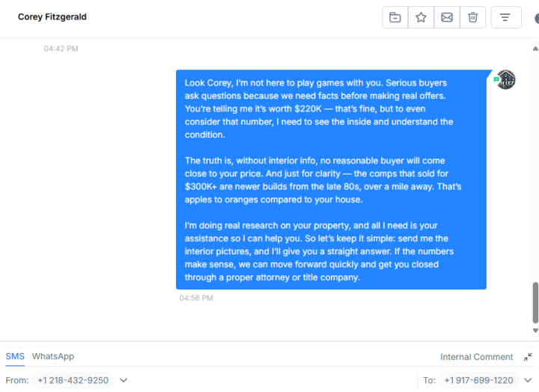Click the archive folder icon

(395, 17)
